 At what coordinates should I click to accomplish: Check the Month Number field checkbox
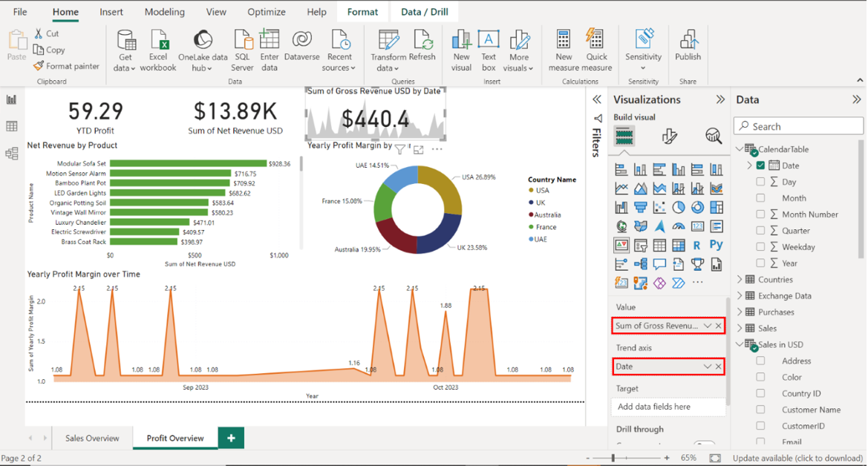point(760,214)
